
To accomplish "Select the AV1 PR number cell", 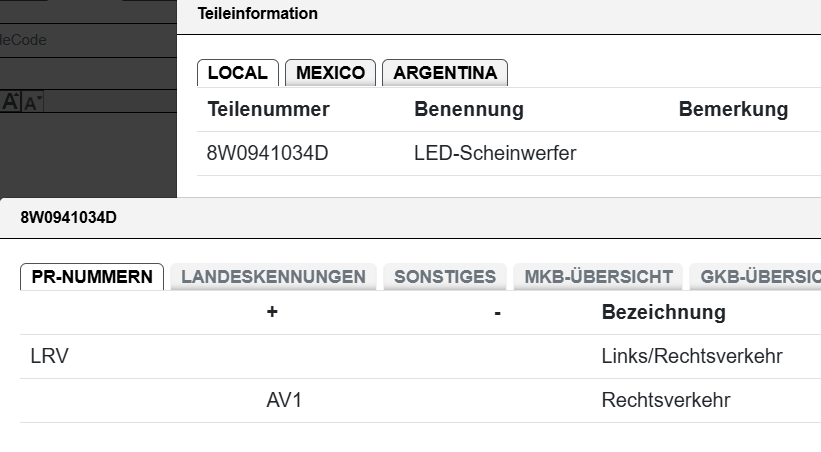I will (284, 400).
